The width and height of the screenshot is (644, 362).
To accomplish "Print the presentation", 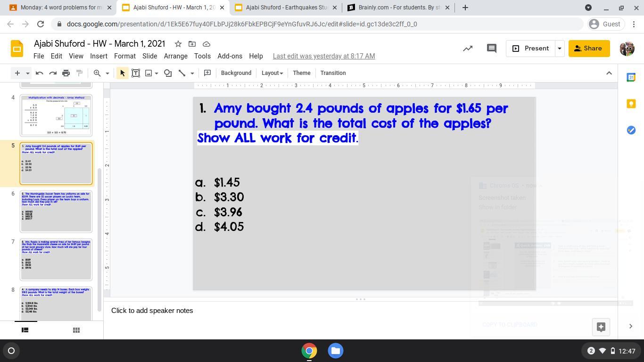I will point(66,73).
